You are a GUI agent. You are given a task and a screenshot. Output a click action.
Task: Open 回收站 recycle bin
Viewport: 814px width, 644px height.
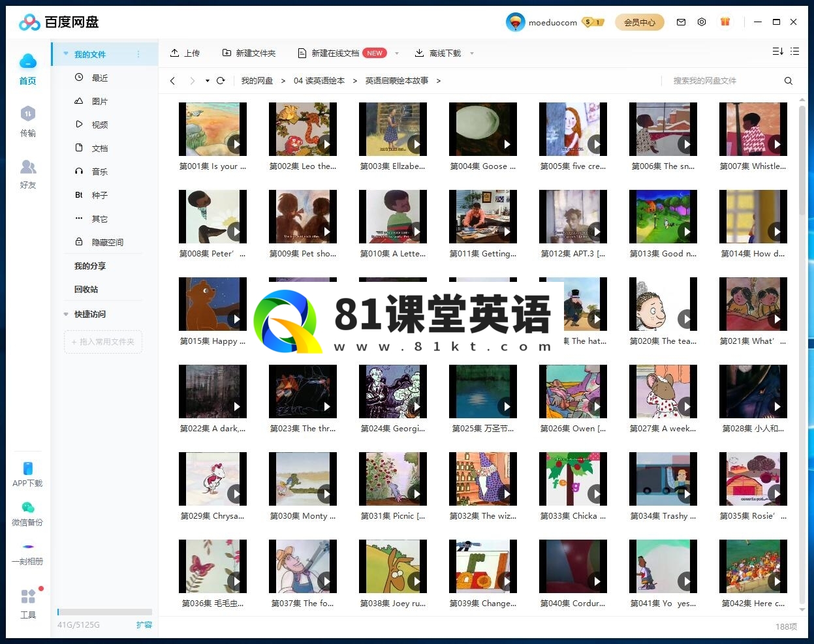pyautogui.click(x=86, y=289)
